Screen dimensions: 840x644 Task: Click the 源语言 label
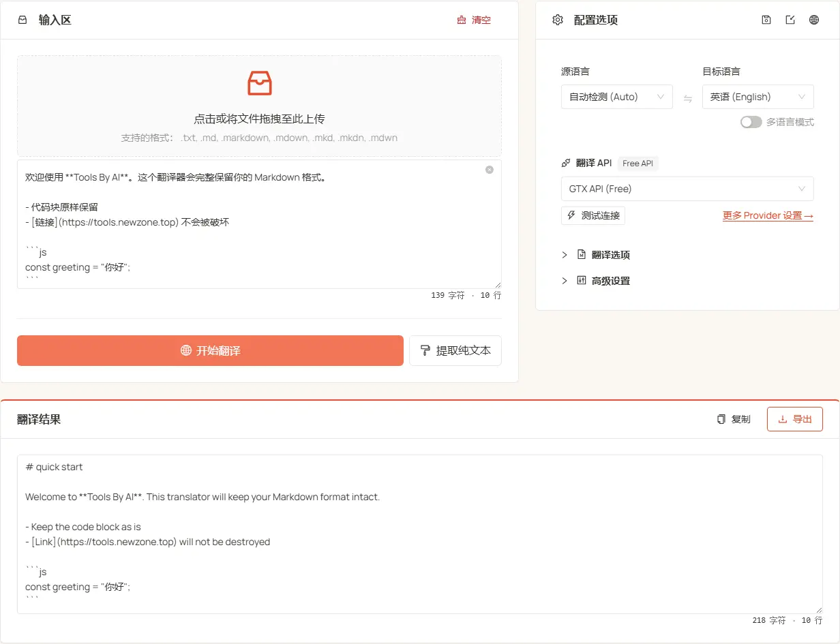tap(575, 71)
